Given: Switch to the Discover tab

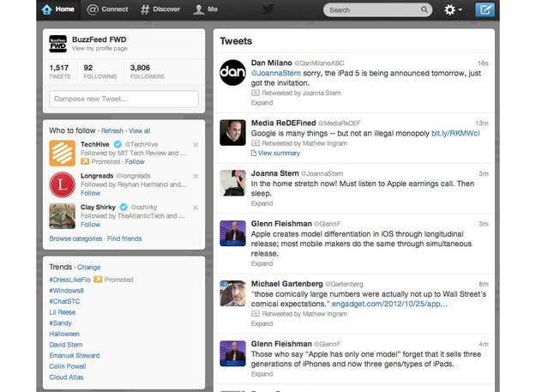Looking at the screenshot, I should [x=160, y=9].
